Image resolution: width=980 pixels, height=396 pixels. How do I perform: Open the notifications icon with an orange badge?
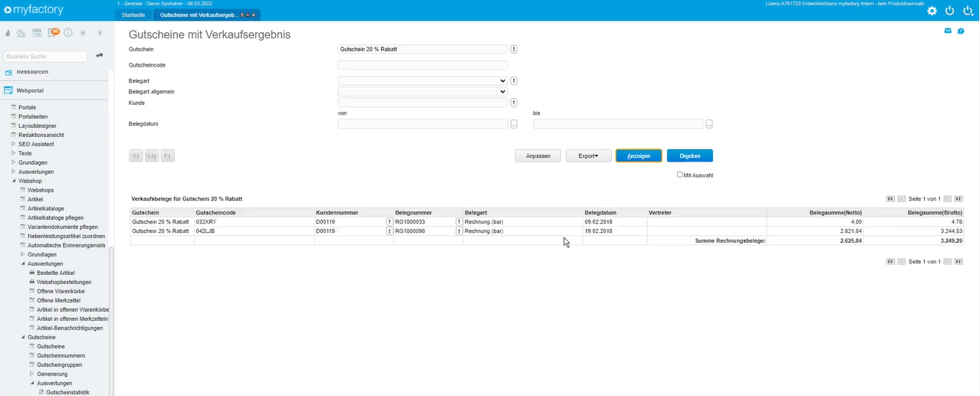tap(53, 33)
